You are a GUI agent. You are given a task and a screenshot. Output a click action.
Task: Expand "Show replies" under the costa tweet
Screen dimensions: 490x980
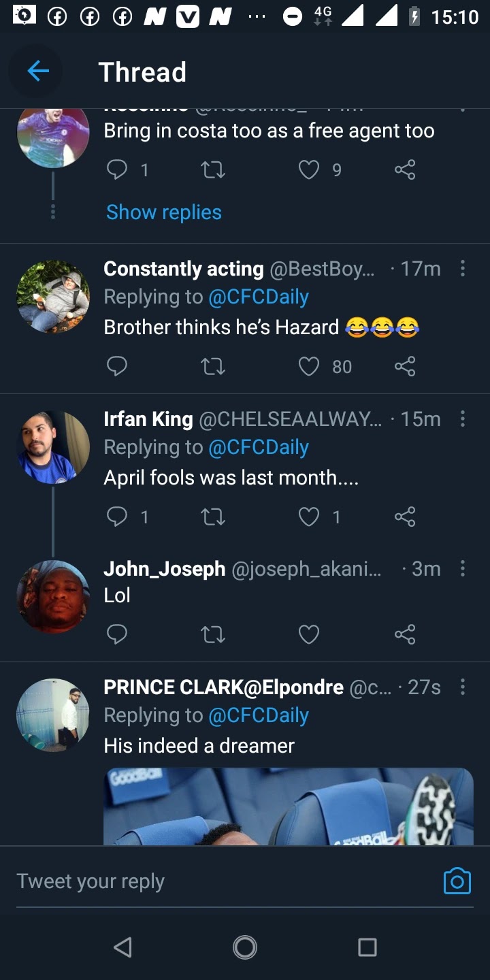[x=164, y=212]
